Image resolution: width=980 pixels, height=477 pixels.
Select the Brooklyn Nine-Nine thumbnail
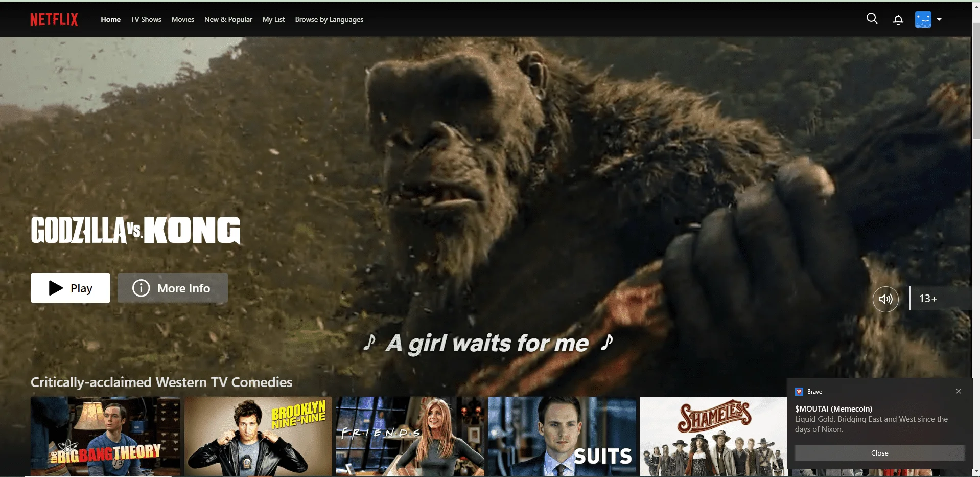[258, 436]
